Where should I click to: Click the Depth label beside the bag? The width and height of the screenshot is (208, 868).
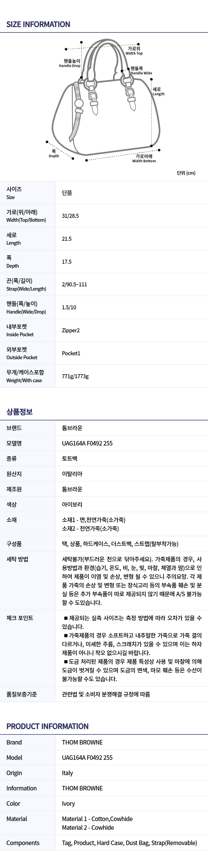54,154
